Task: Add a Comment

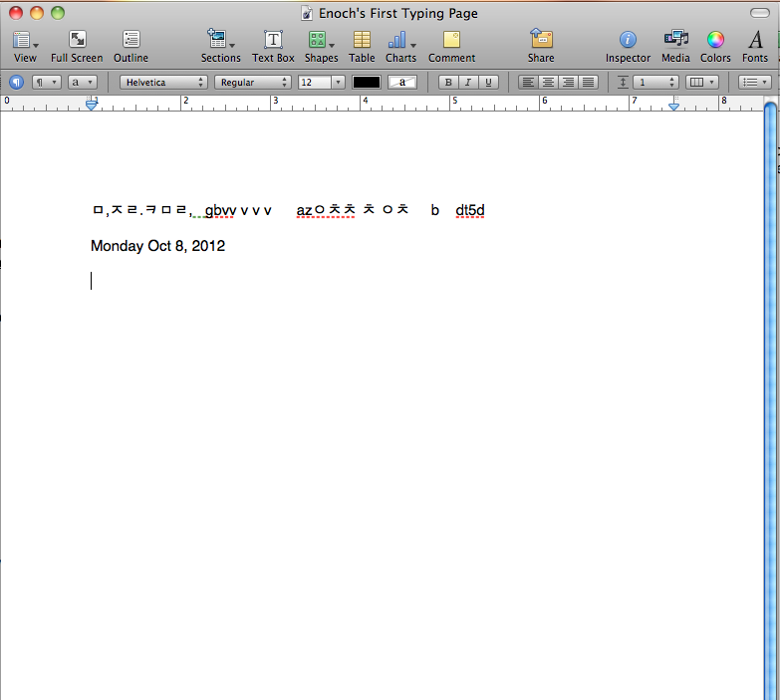Action: tap(451, 46)
